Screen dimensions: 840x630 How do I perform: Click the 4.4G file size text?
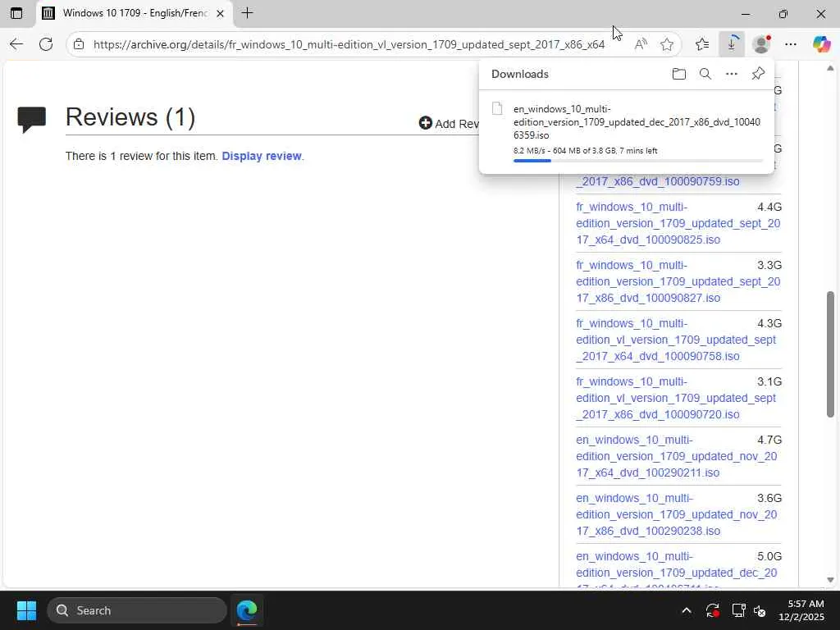769,207
